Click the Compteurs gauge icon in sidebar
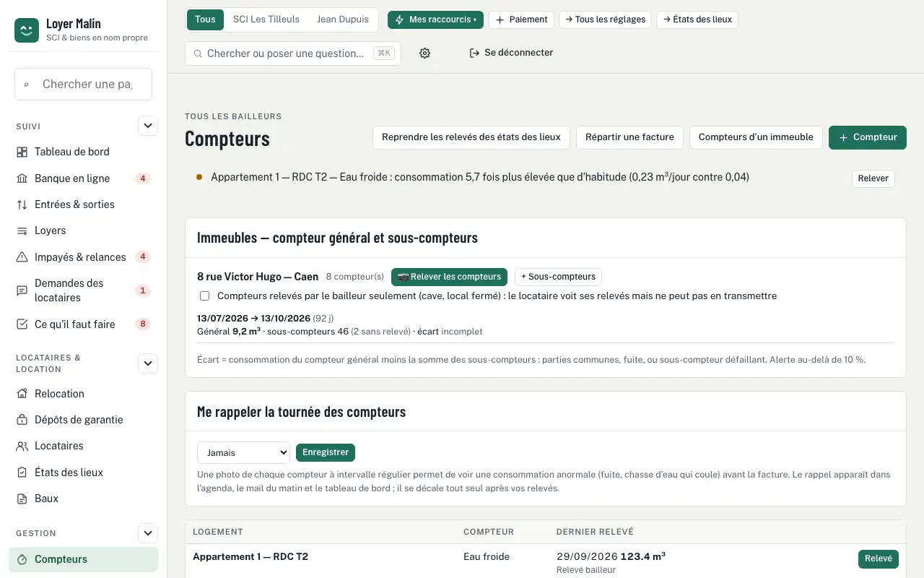This screenshot has width=924, height=578. pyautogui.click(x=22, y=559)
